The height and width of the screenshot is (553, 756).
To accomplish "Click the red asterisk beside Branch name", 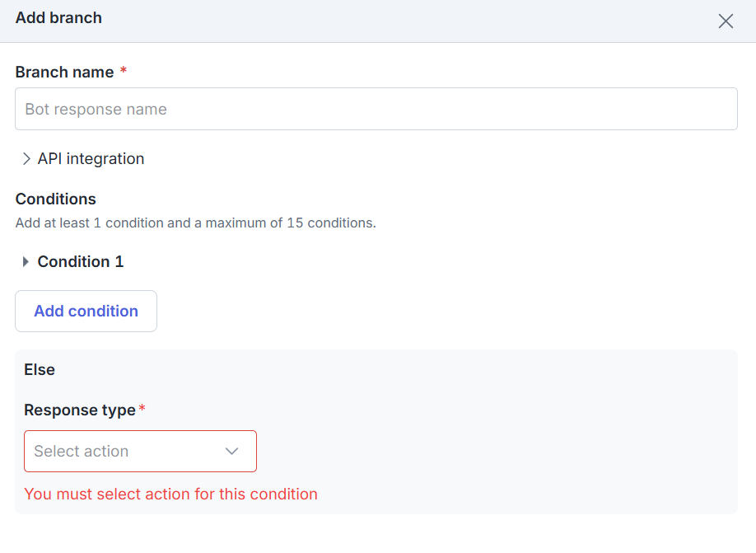I will click(x=124, y=70).
